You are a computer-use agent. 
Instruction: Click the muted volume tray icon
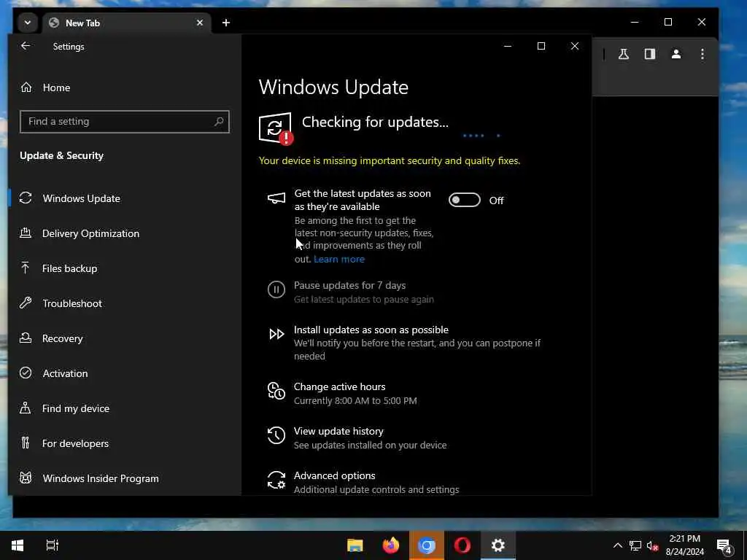click(652, 545)
